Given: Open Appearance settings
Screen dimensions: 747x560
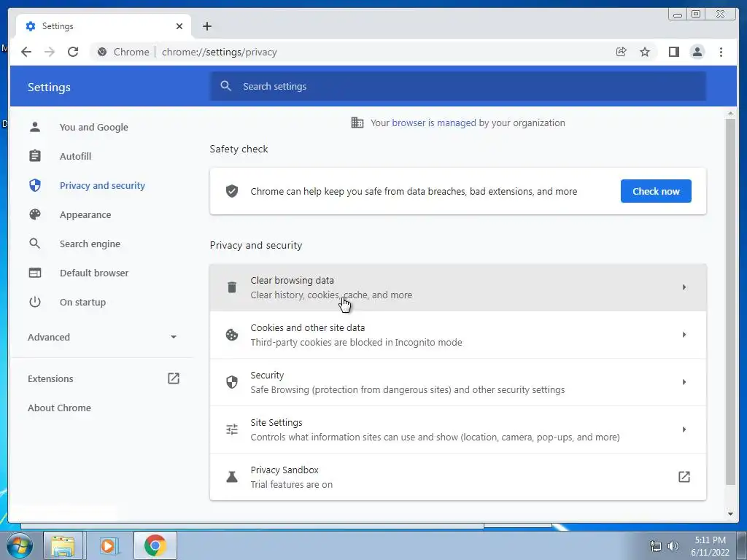Looking at the screenshot, I should (85, 215).
